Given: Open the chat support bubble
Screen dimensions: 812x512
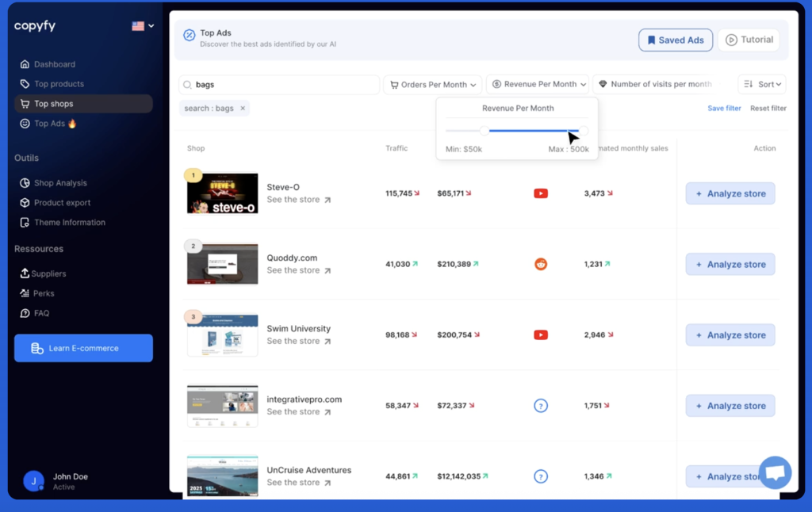Looking at the screenshot, I should click(x=775, y=472).
